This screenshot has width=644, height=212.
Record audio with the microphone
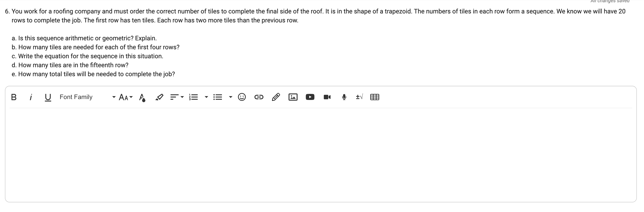click(344, 97)
